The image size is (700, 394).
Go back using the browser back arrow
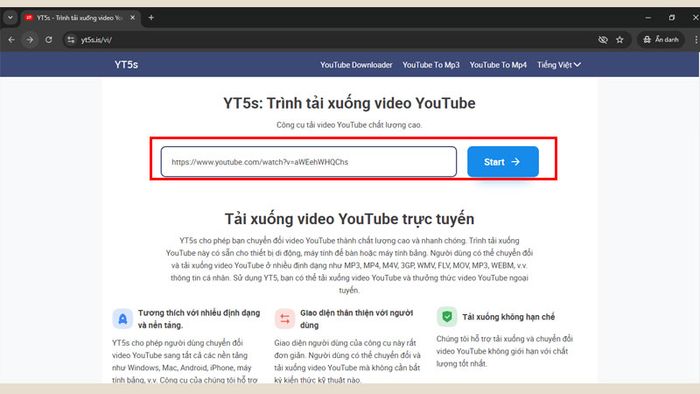click(x=12, y=40)
